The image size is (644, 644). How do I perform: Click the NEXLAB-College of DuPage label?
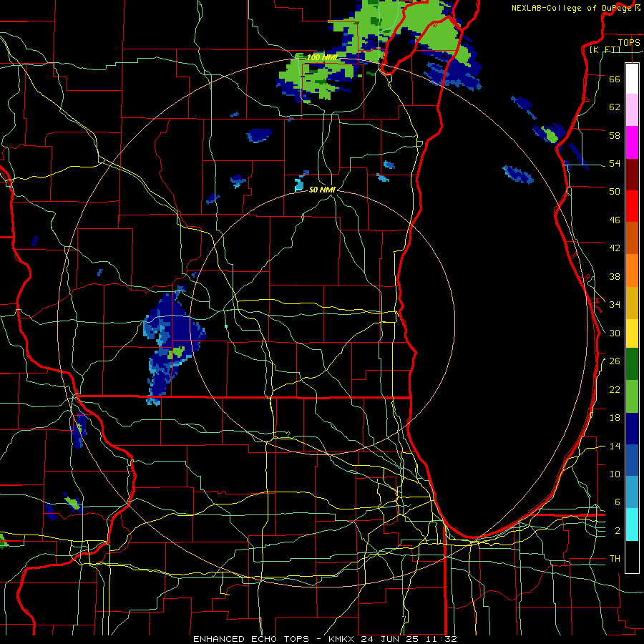(x=571, y=7)
